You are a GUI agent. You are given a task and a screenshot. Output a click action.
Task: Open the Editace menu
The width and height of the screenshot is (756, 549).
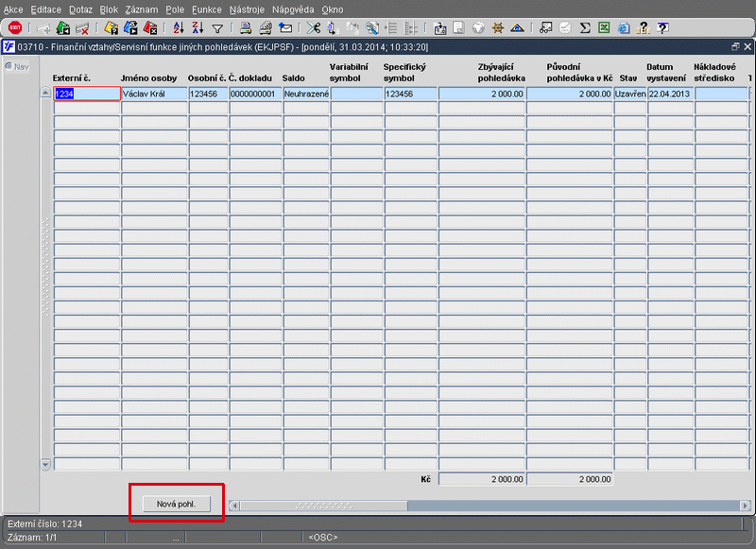click(45, 9)
